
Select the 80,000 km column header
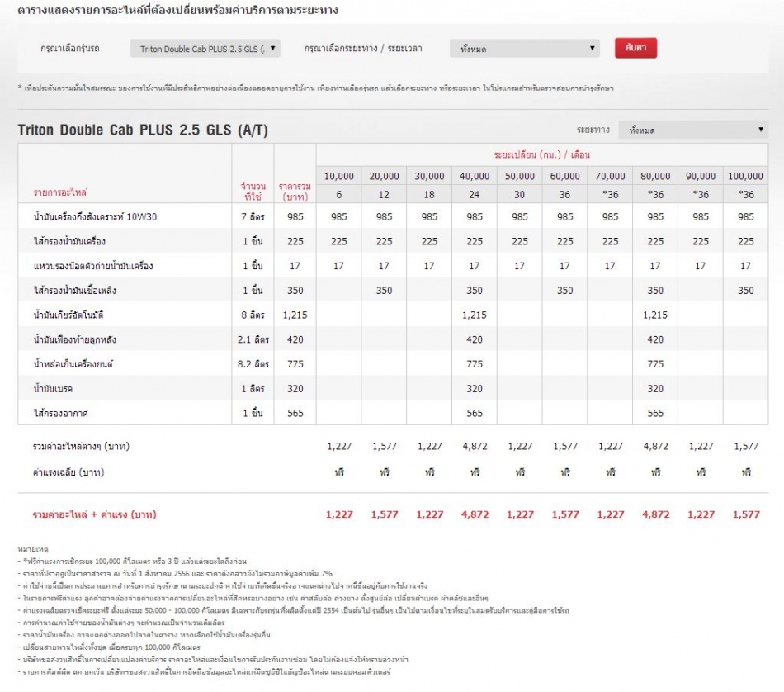tap(655, 176)
